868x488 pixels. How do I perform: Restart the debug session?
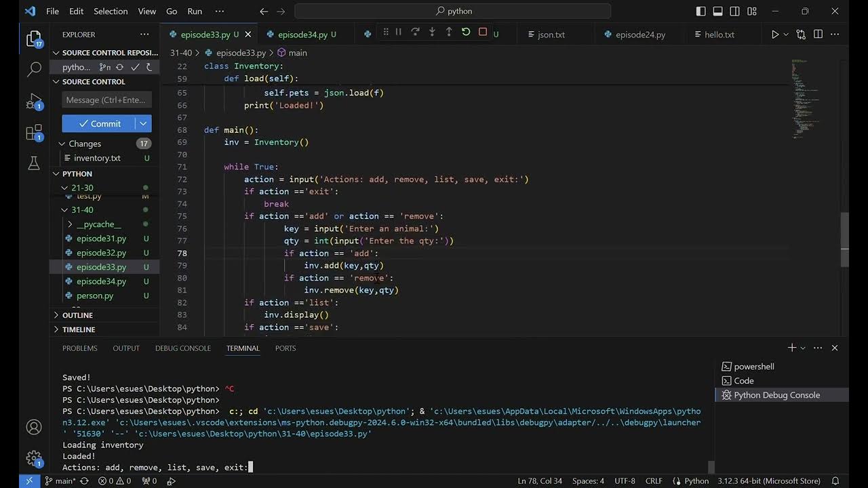pos(466,32)
